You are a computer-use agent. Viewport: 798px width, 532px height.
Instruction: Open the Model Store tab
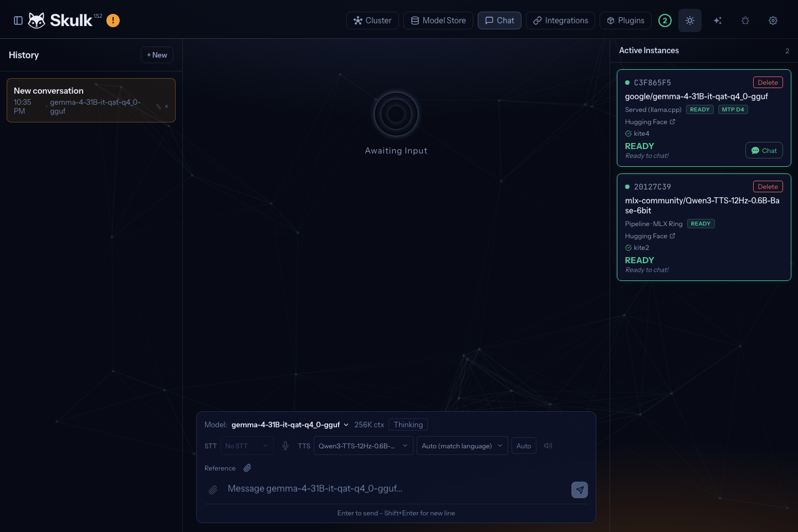click(x=438, y=21)
